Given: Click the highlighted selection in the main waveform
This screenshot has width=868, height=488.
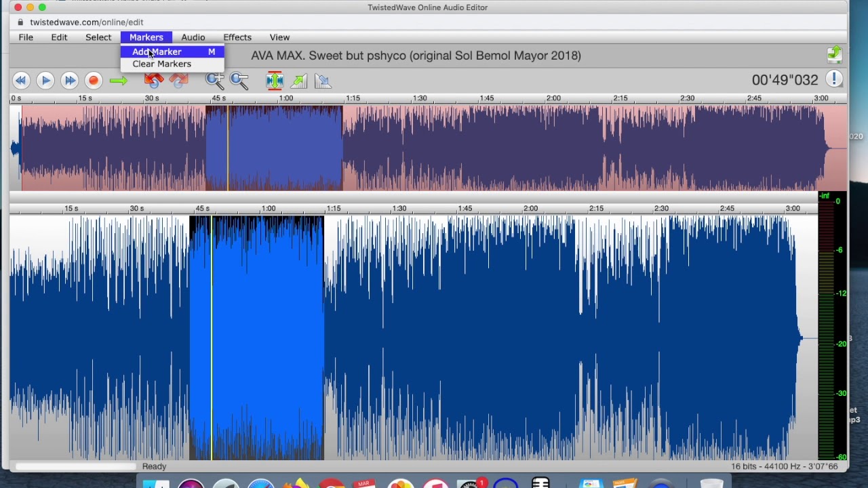Looking at the screenshot, I should click(256, 338).
